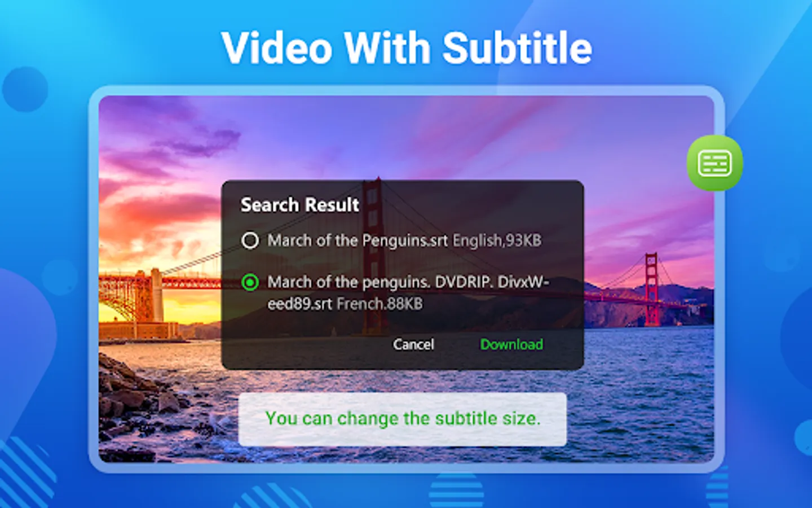Select the English March of the Penguins.srt radio button

(x=250, y=240)
